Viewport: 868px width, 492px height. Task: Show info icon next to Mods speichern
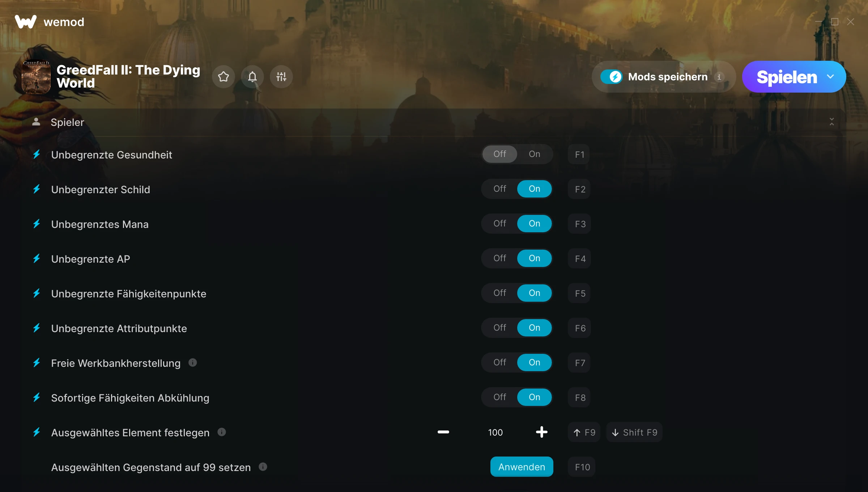tap(719, 77)
